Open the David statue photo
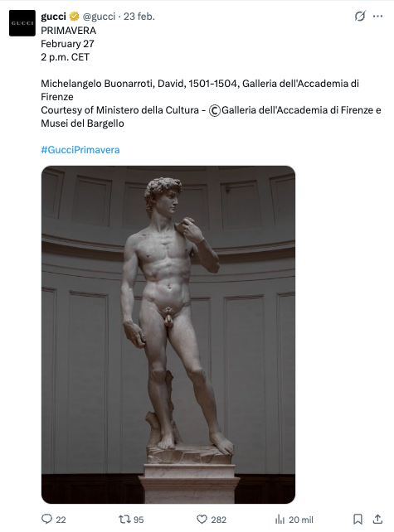Viewport: 394px width, 532px height. click(x=168, y=335)
